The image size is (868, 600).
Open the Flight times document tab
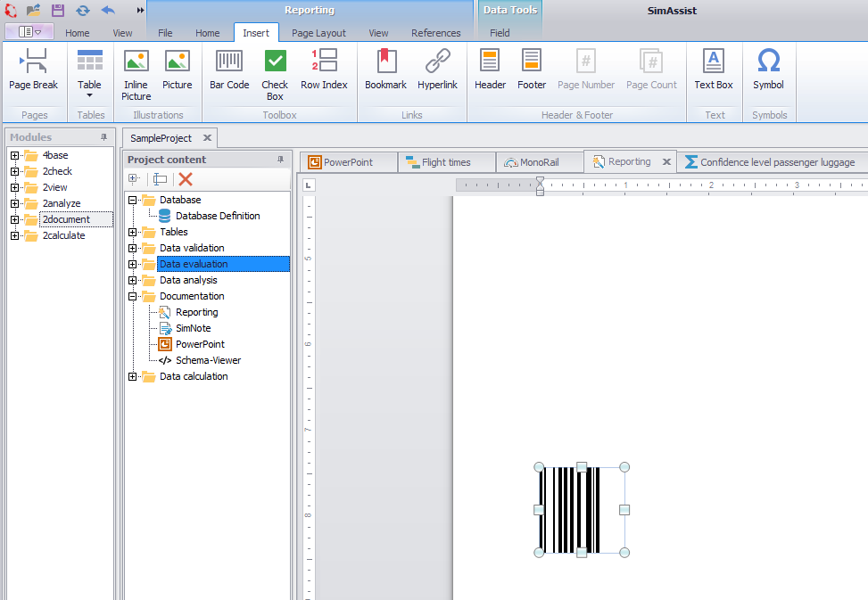pos(444,161)
